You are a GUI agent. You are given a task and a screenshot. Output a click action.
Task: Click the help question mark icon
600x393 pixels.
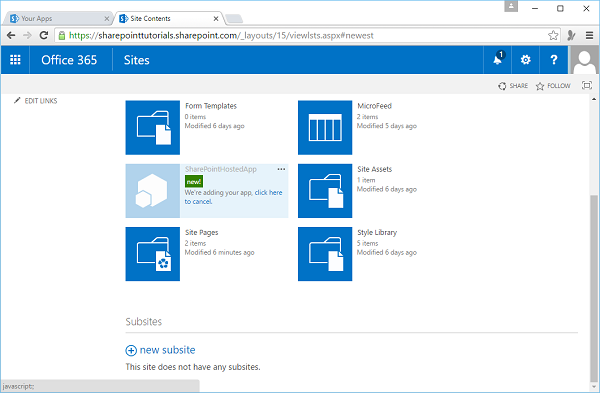point(553,60)
